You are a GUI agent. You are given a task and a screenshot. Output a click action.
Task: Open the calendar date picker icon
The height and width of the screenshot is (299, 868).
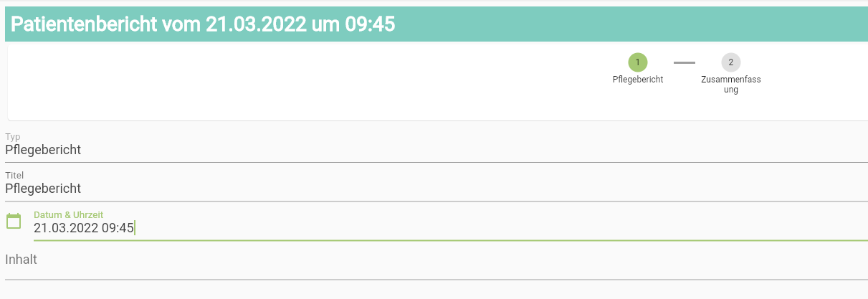(x=14, y=221)
